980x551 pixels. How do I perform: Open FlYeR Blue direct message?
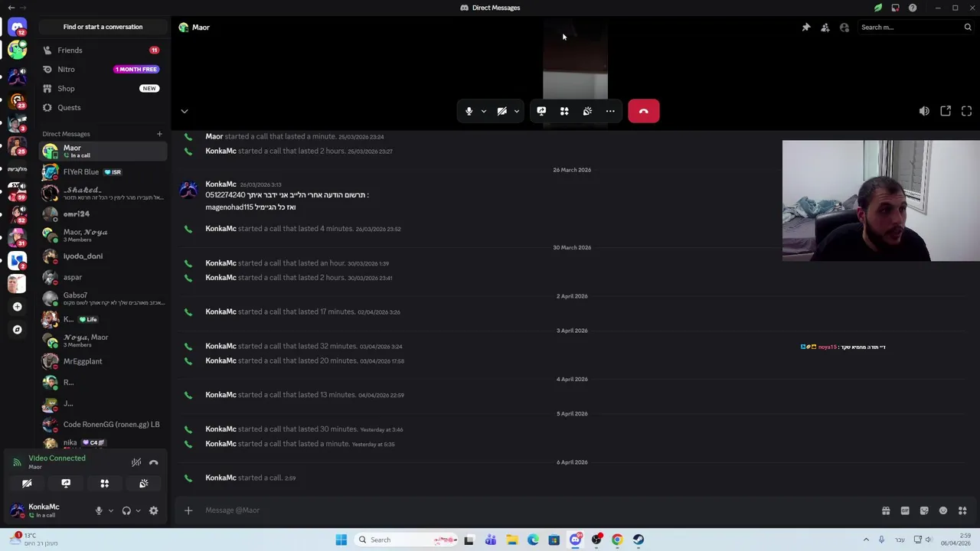click(x=102, y=171)
